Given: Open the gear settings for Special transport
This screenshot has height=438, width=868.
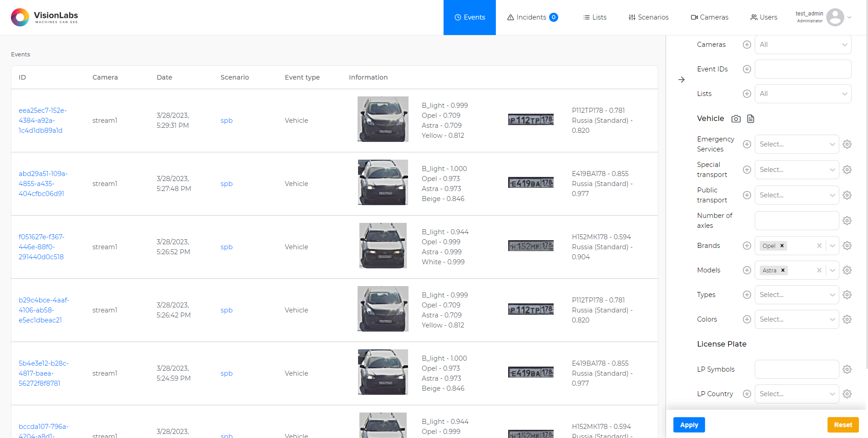Looking at the screenshot, I should point(847,170).
